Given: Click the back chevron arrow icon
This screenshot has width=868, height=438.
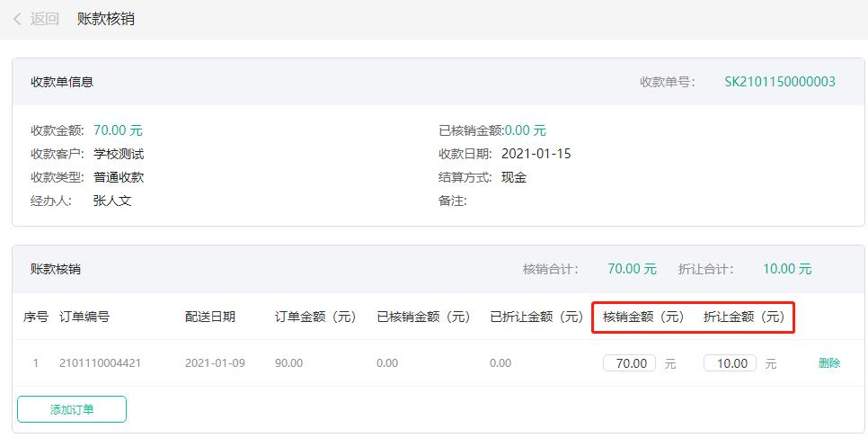Looking at the screenshot, I should point(17,19).
